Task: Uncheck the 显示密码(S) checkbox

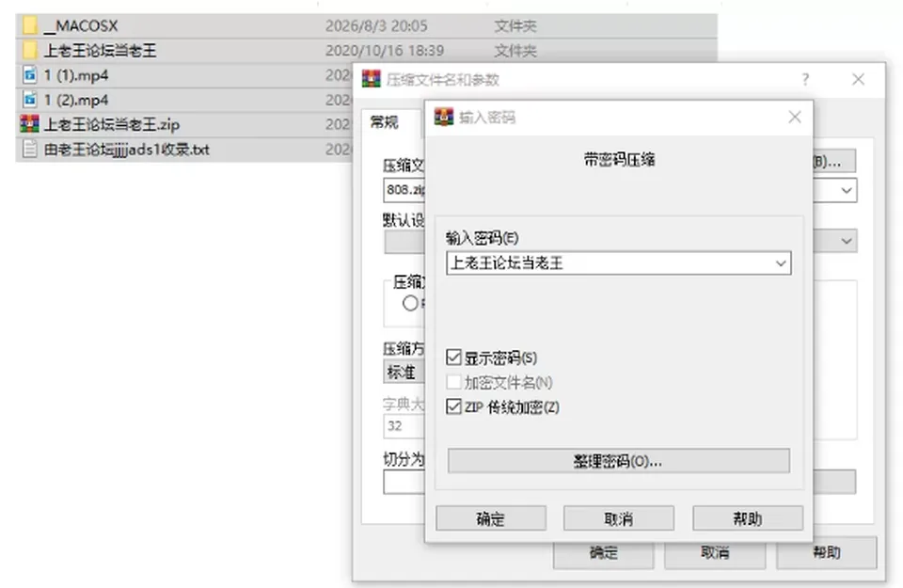Action: click(x=453, y=358)
